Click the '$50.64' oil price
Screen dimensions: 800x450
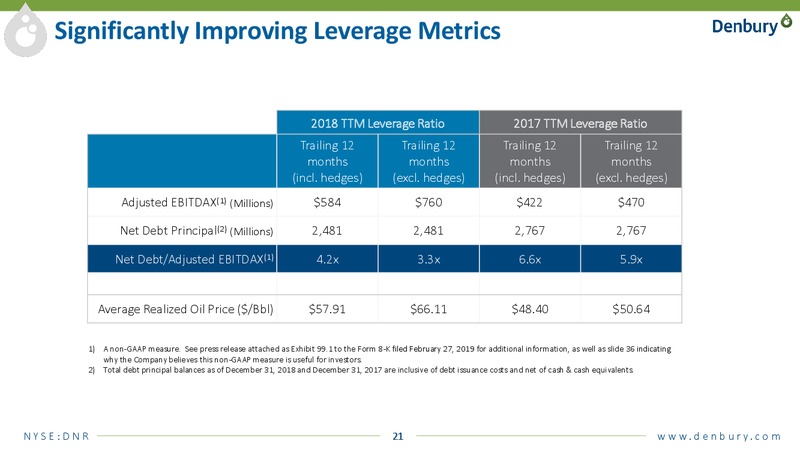pos(631,309)
